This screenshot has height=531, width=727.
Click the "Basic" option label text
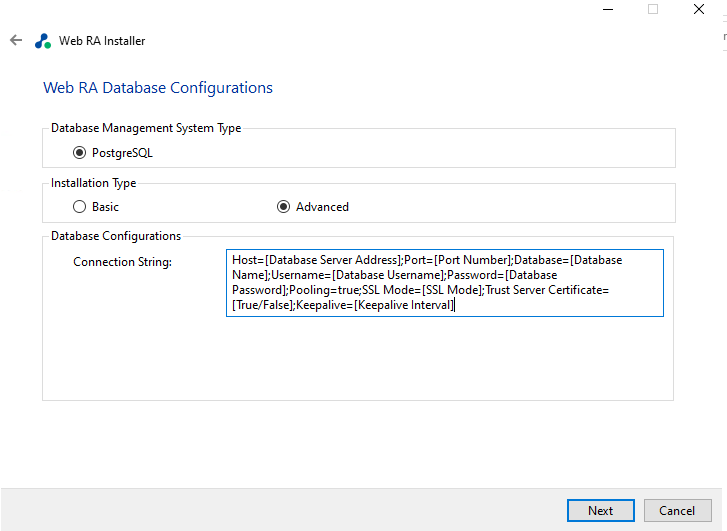(105, 207)
